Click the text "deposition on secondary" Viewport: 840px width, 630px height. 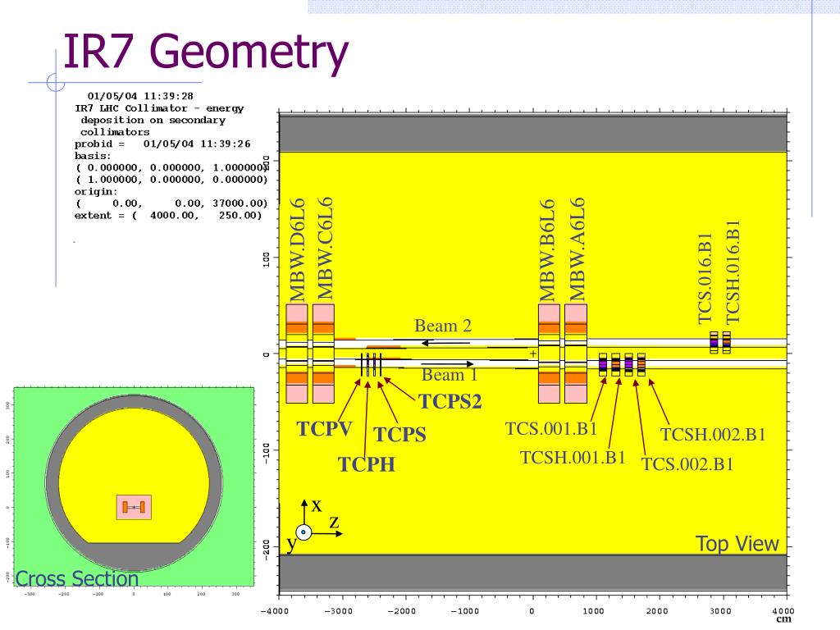(153, 120)
